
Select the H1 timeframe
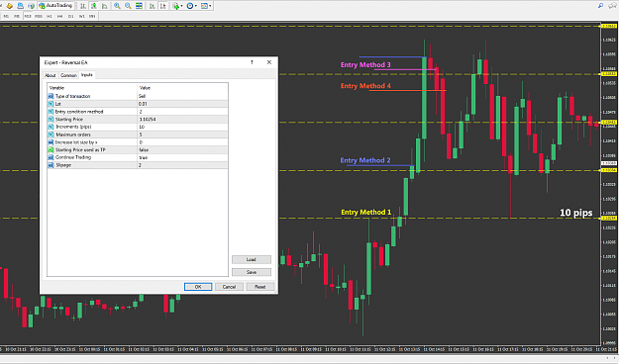click(x=50, y=16)
